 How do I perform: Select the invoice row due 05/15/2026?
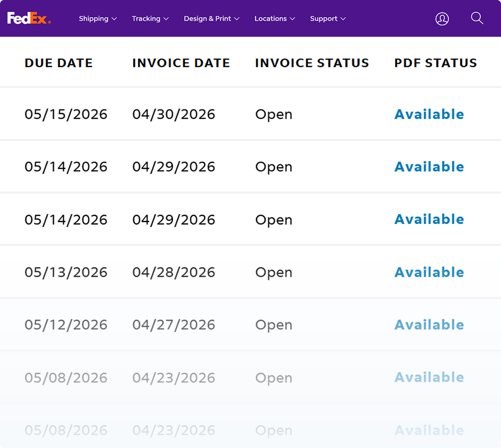250,114
